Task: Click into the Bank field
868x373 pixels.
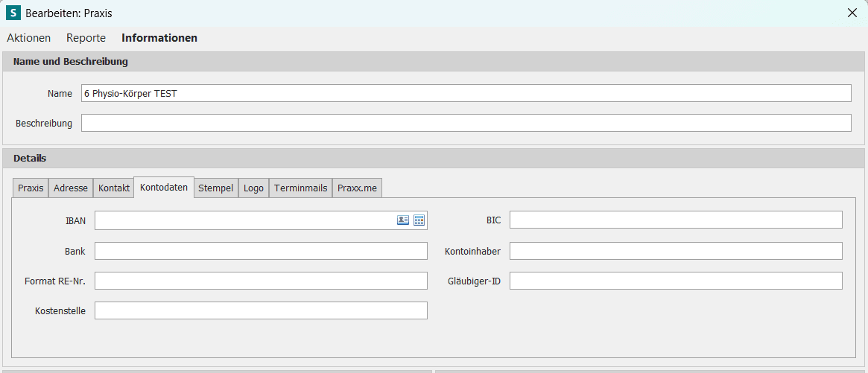Action: 261,251
